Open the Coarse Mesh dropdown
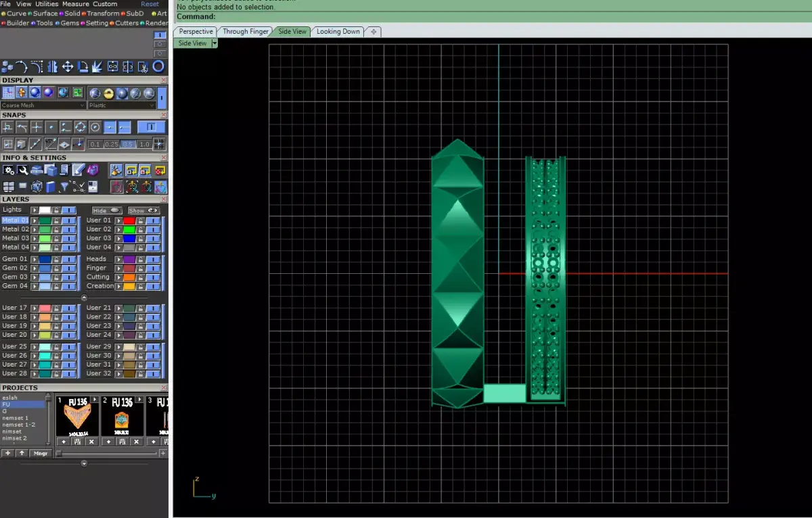The image size is (812, 518). [43, 105]
